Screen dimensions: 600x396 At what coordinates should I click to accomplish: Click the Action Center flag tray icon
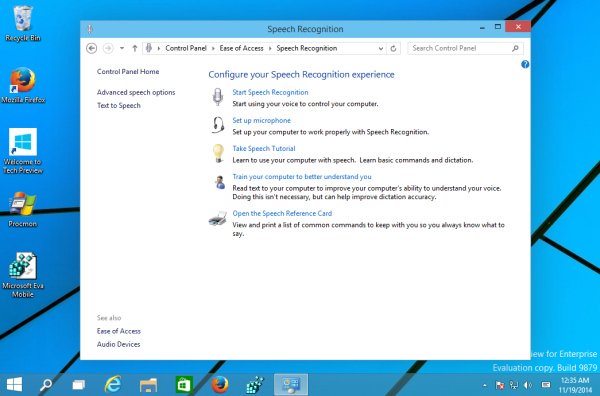499,385
